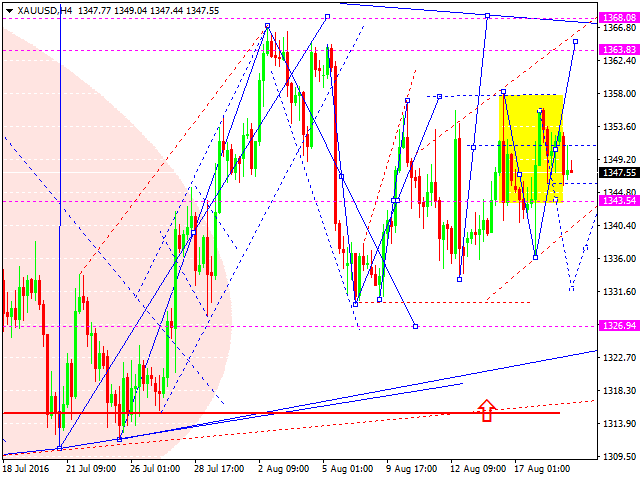The image size is (640, 480).
Task: Click price axis value 1331.60
Action: coord(619,291)
